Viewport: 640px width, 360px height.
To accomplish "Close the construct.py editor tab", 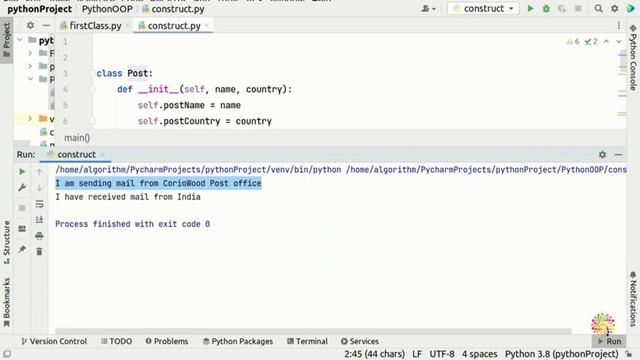I will click(x=207, y=26).
